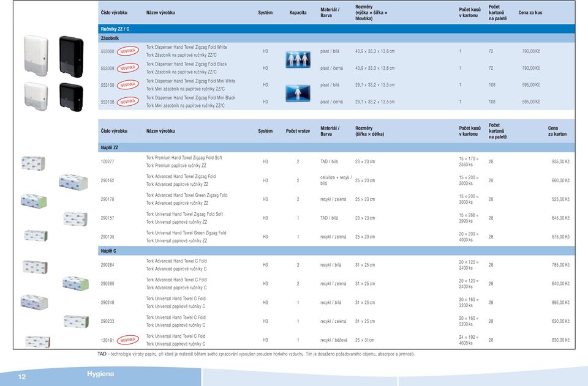The image size is (588, 386).
Task: Click the NOVINKA badge beside 553008
Action: coord(128,68)
